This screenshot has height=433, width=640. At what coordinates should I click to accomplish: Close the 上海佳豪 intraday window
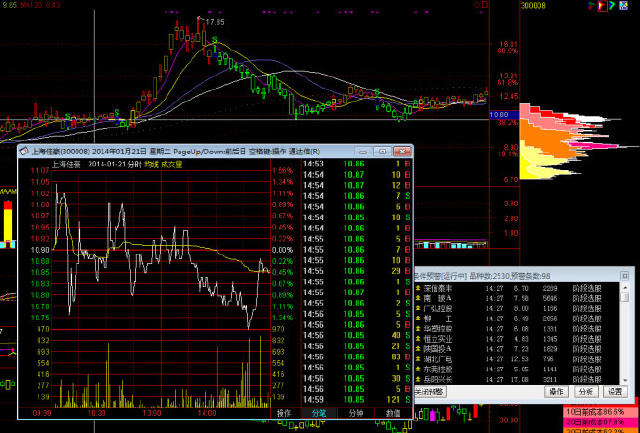tap(402, 151)
